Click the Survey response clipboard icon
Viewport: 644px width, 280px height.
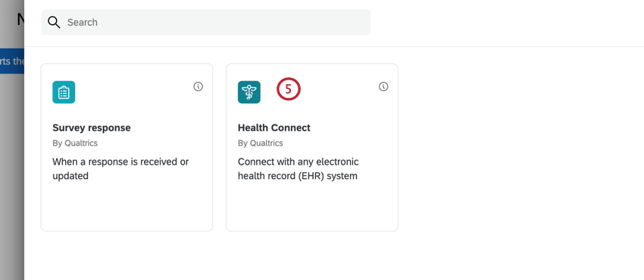tap(64, 92)
